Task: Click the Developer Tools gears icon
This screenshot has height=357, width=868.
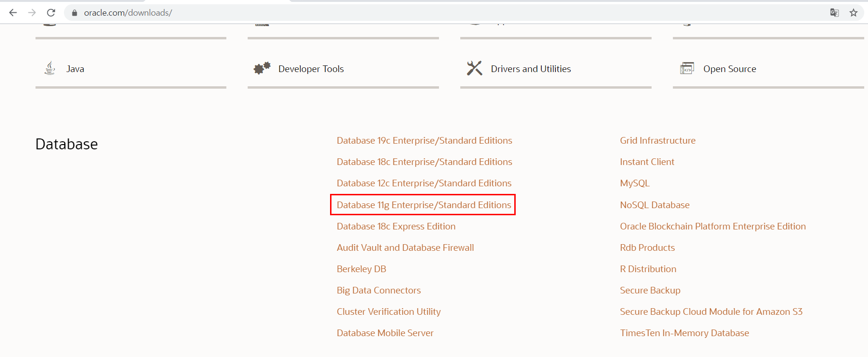Action: click(262, 68)
